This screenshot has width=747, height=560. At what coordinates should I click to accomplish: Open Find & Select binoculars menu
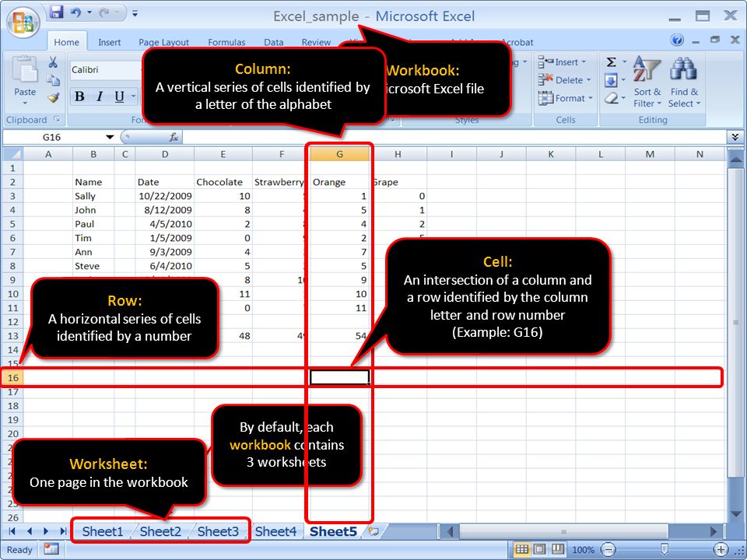[x=684, y=82]
